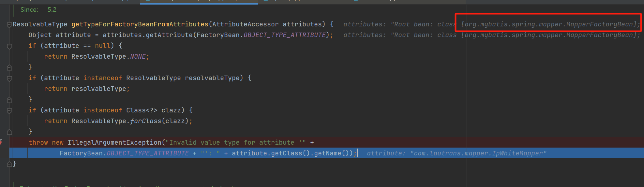Screen dimensions: 644x187
Task: Collapse the 'attribute == null' if block
Action: [9, 46]
